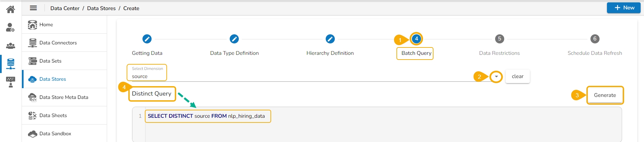Click the clear button
This screenshot has width=644, height=142.
[517, 76]
